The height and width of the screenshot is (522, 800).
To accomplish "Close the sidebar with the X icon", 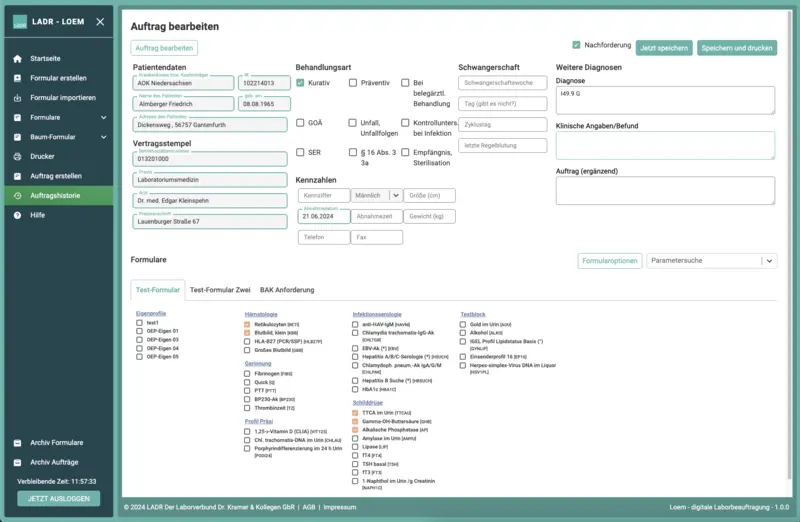I will click(99, 21).
